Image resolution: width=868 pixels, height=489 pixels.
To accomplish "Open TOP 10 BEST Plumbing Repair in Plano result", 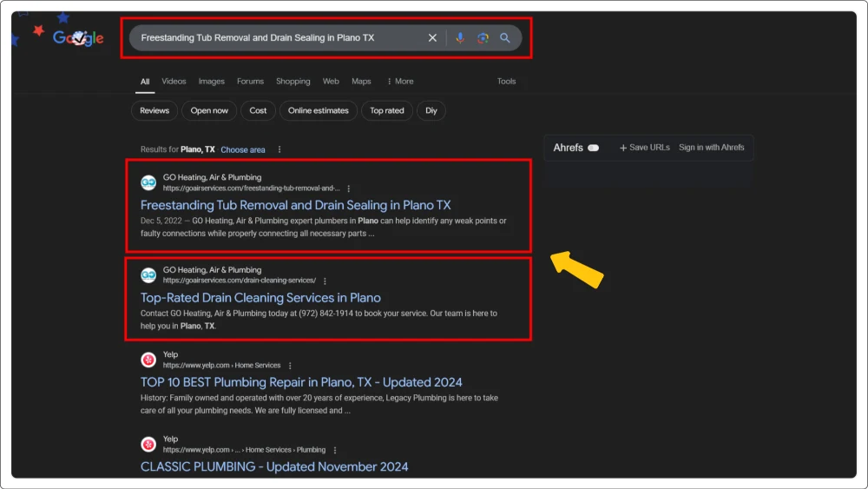I will pyautogui.click(x=301, y=382).
